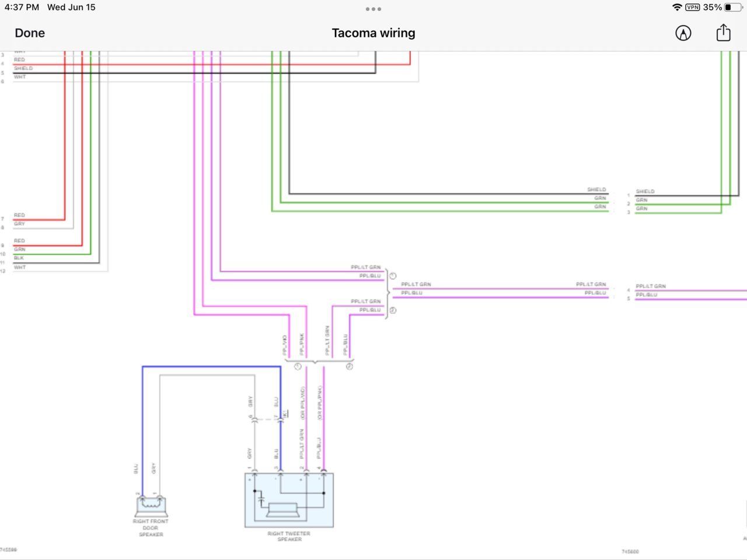Tap the Wed Jun 15 date
This screenshot has width=747, height=560.
click(x=71, y=7)
